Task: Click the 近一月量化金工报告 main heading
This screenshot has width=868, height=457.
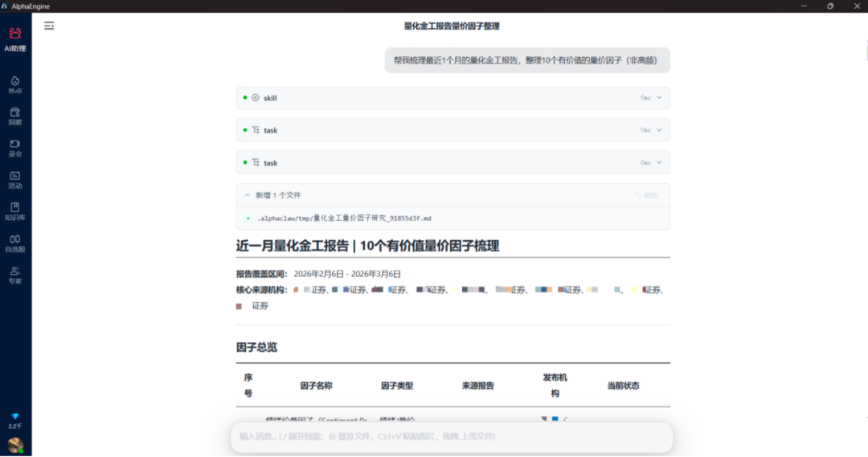Action: click(367, 246)
